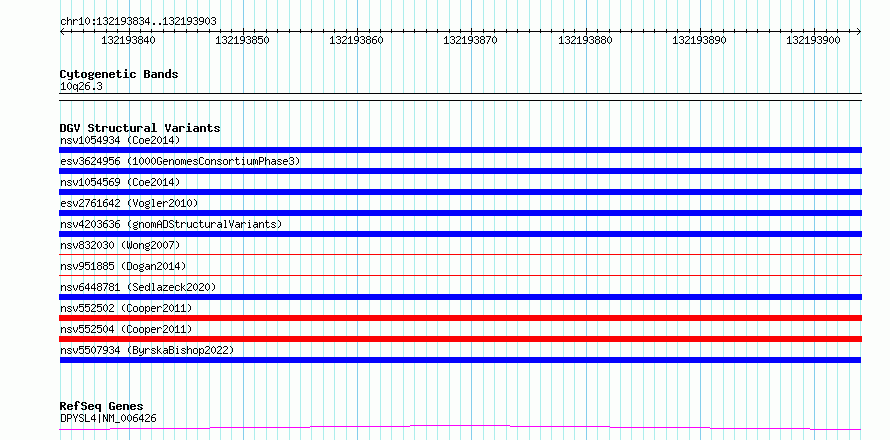
Task: Select the RefSeq Genes track title
Action: (102, 406)
